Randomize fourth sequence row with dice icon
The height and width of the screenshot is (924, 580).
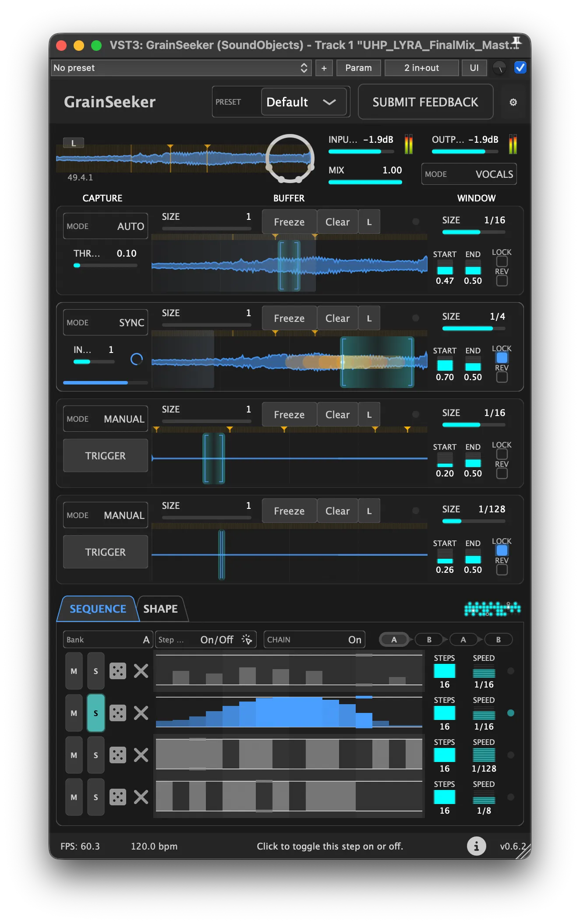(x=118, y=797)
